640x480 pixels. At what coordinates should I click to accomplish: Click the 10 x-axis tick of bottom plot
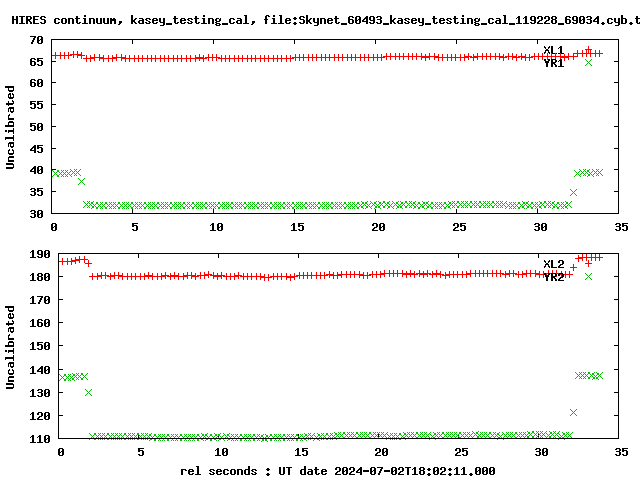(x=221, y=452)
